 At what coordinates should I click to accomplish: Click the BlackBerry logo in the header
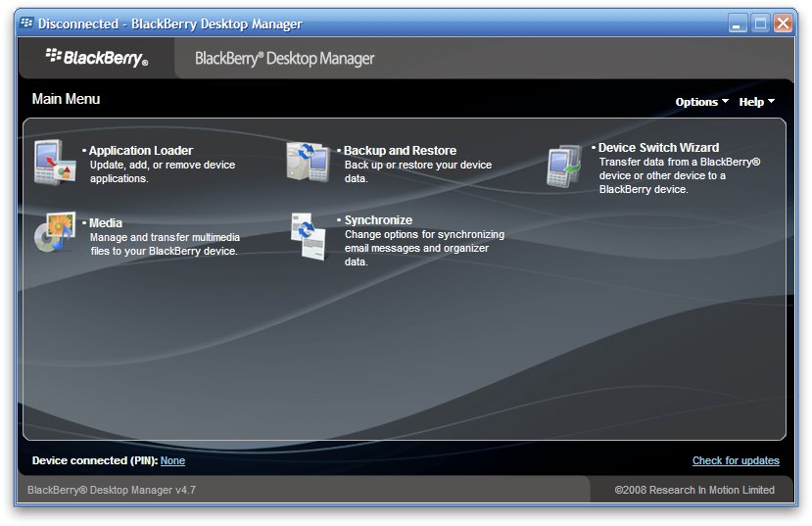click(97, 58)
